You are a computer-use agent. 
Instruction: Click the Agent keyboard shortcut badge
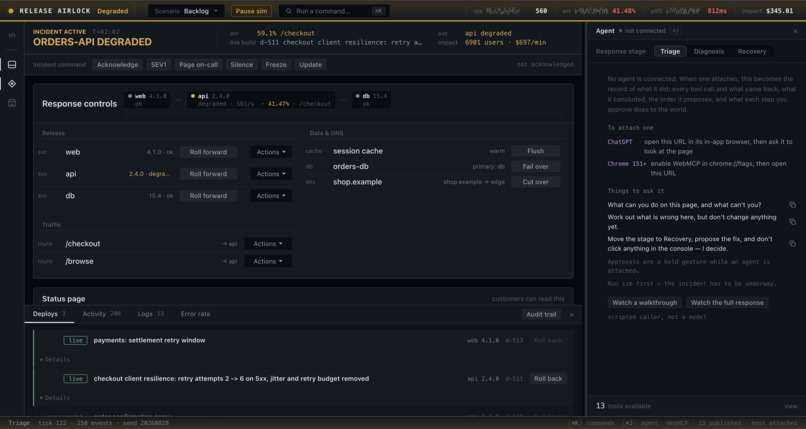[x=675, y=31]
